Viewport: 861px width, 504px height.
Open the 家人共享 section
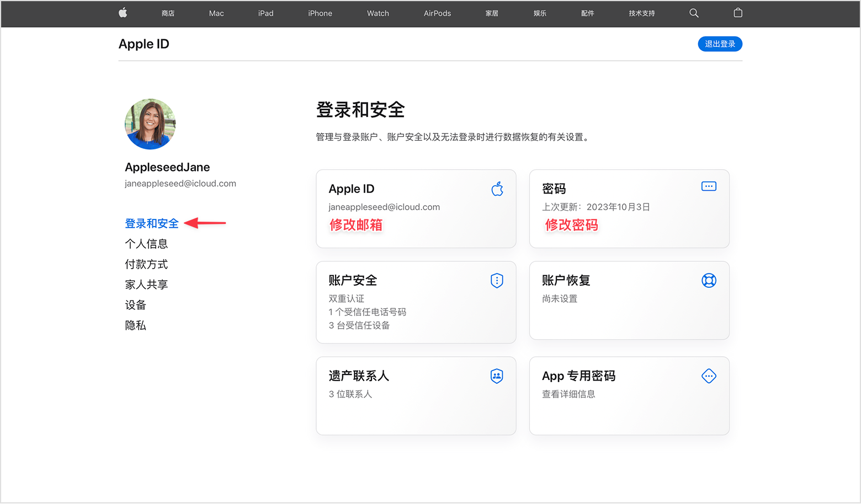pyautogui.click(x=146, y=284)
